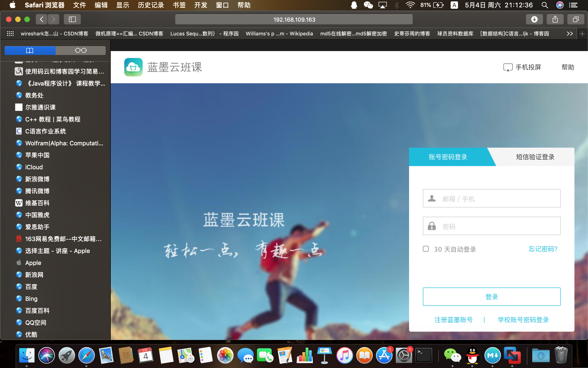Image resolution: width=588 pixels, height=368 pixels.
Task: Click the 登录 button
Action: pos(492,297)
